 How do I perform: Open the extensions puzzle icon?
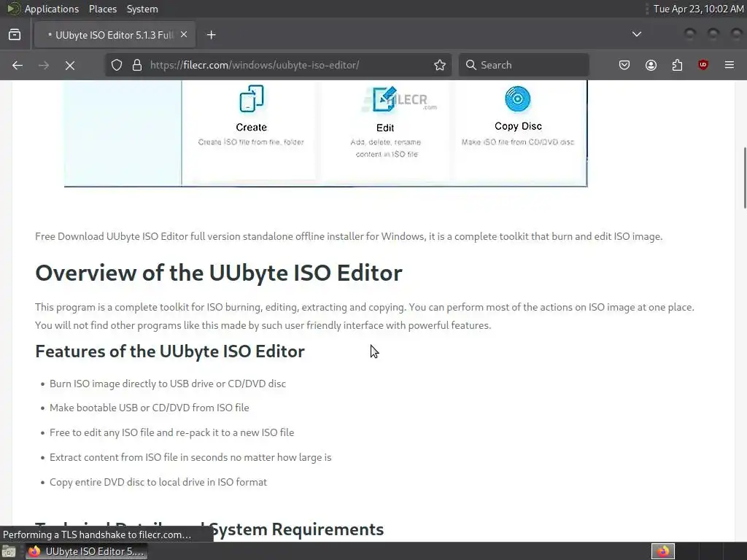(x=677, y=65)
